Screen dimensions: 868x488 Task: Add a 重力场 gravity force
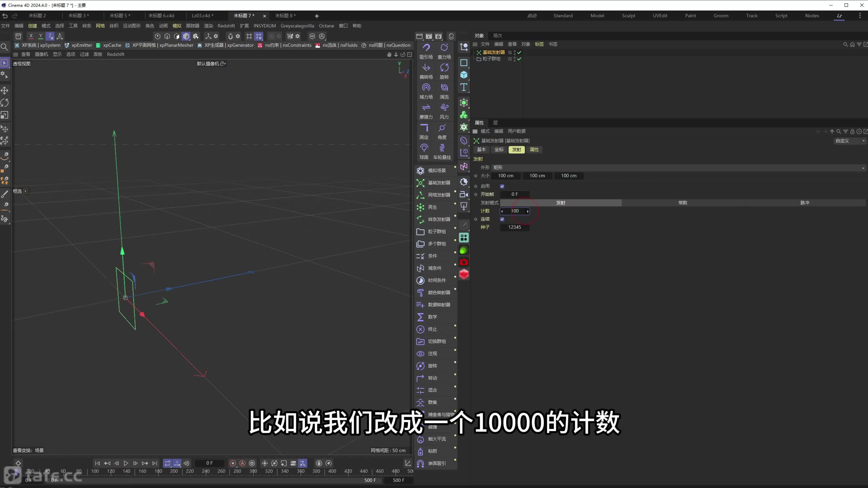[x=444, y=51]
